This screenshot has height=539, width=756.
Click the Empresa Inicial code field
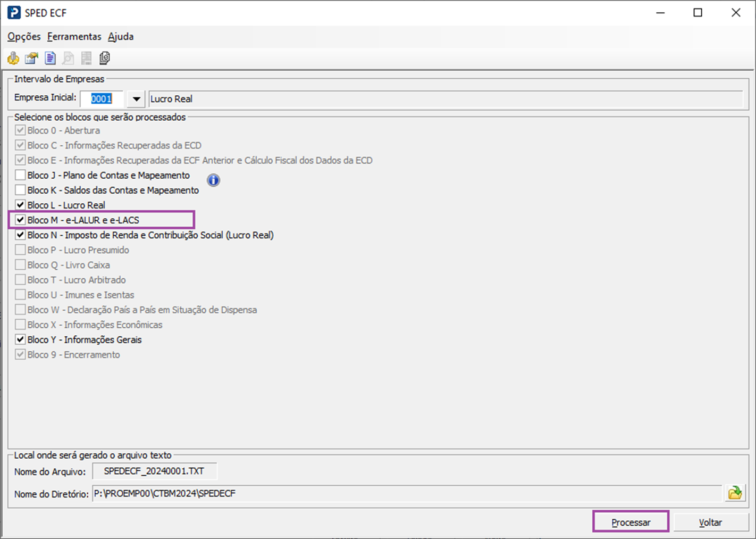[102, 99]
